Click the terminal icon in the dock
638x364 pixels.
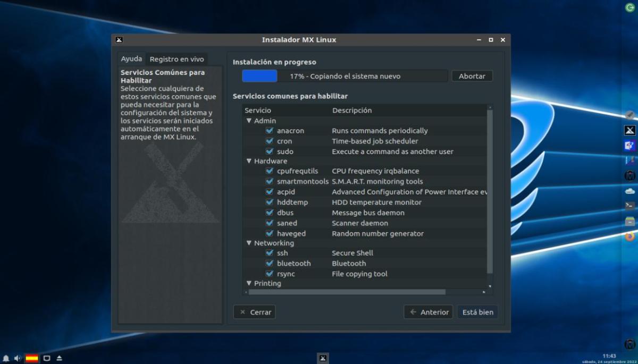pos(629,205)
